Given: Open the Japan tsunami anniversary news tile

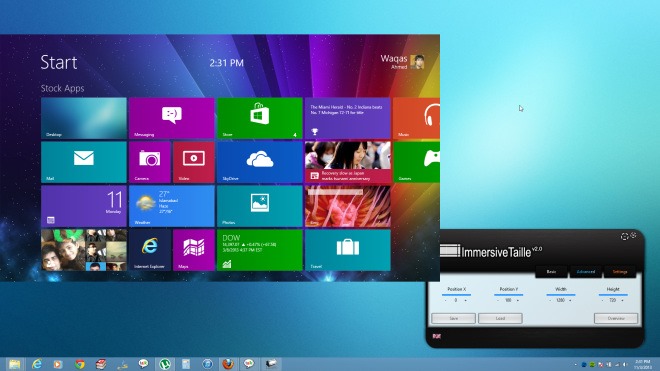Looking at the screenshot, I should 348,162.
